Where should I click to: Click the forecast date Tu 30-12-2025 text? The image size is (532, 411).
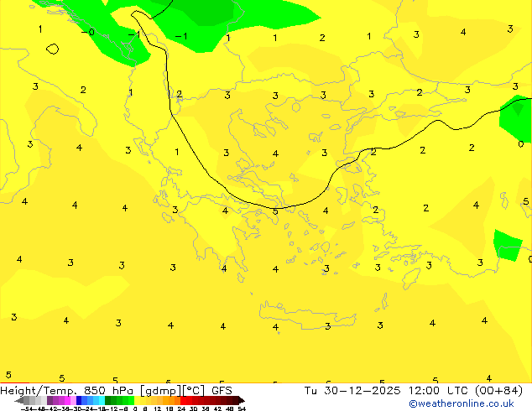pyautogui.click(x=352, y=391)
